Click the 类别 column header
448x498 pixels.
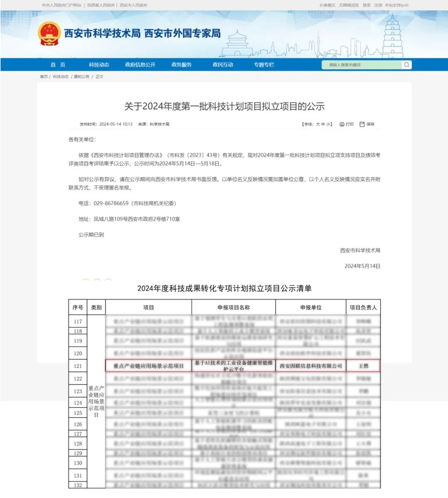96,308
